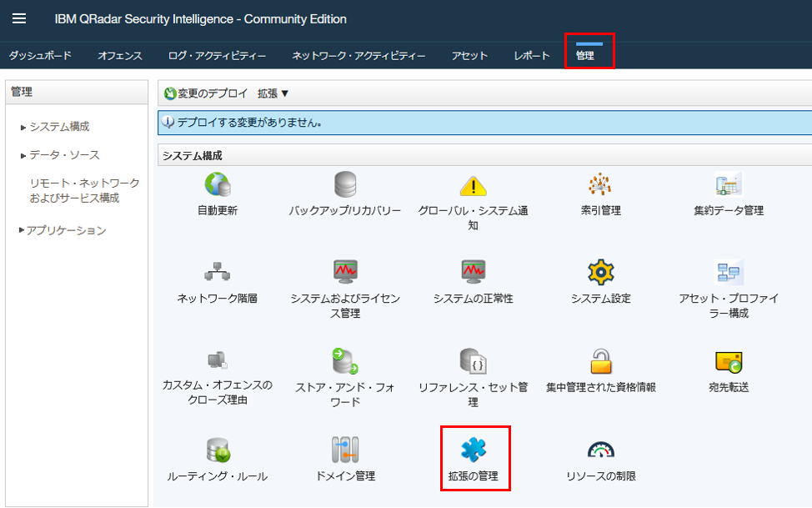
Task: Open 拡張の管理 puzzle piece icon
Action: click(x=473, y=450)
